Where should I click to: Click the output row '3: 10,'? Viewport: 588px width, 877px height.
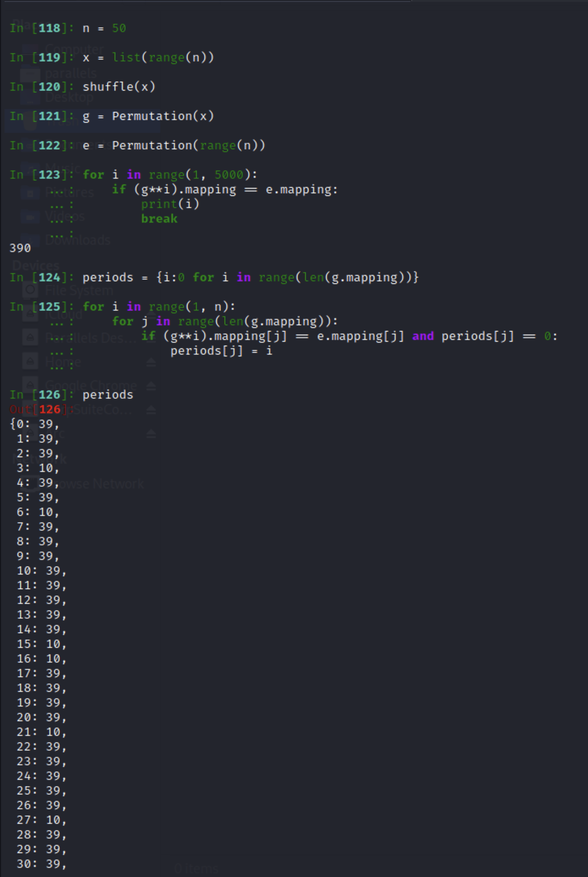click(x=38, y=468)
